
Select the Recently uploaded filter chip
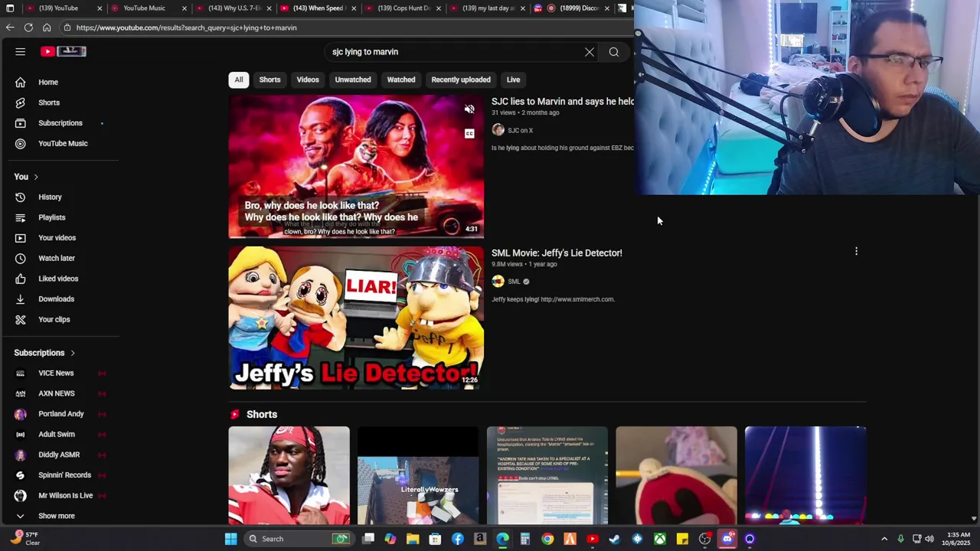[x=461, y=80]
